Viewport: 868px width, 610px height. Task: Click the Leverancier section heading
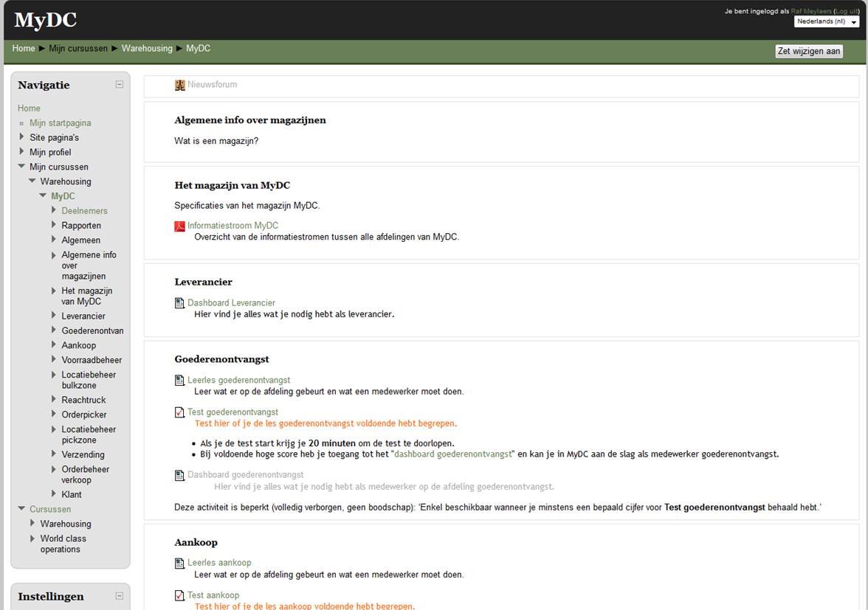203,282
